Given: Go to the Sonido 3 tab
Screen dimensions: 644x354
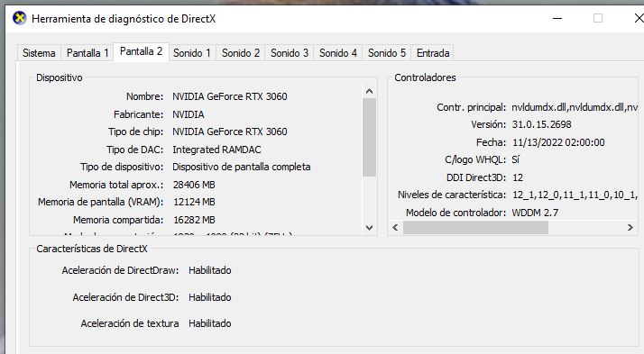Looking at the screenshot, I should pos(290,53).
